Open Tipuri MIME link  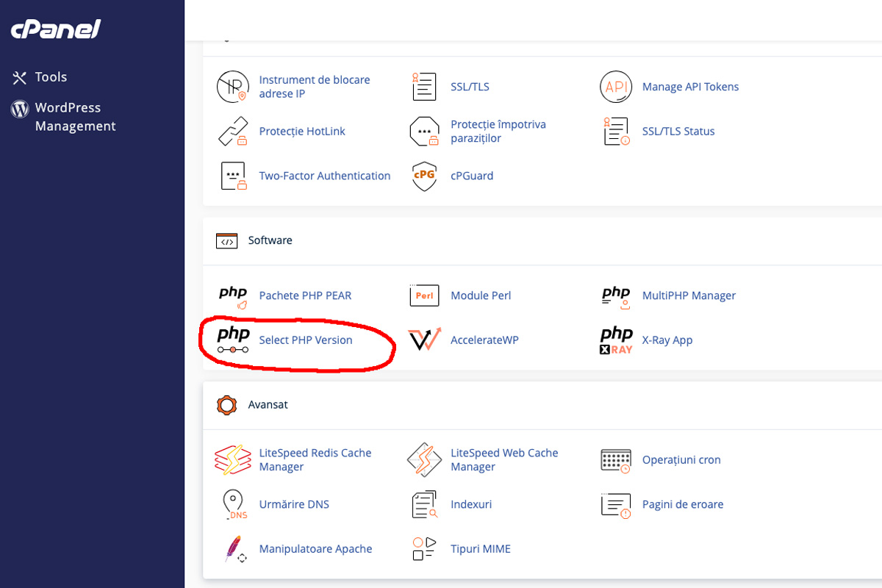click(481, 549)
